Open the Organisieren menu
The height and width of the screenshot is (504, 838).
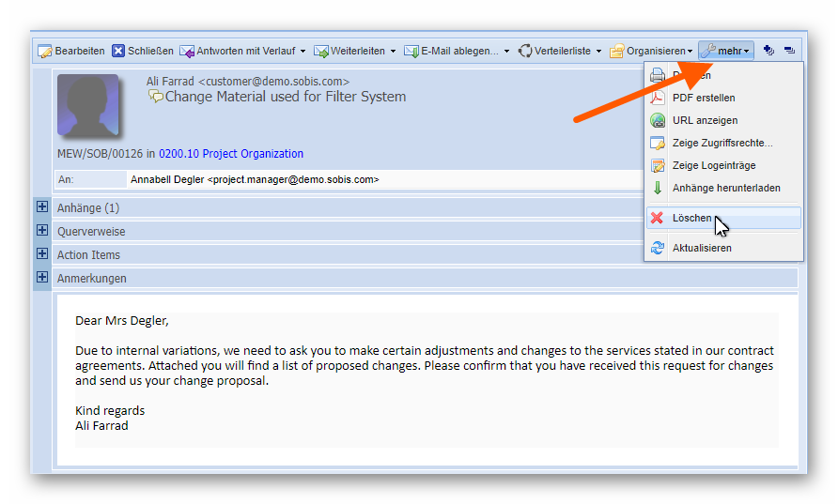click(651, 51)
